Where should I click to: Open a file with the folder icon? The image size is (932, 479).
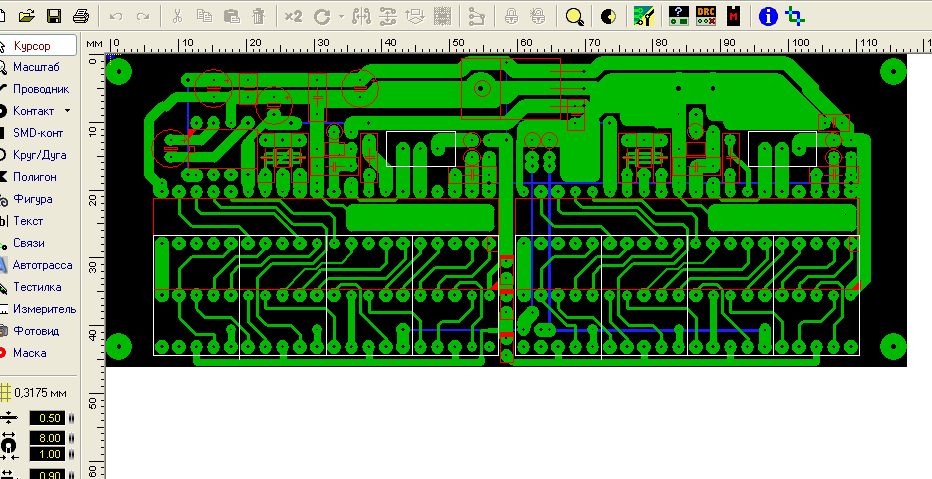[26, 16]
